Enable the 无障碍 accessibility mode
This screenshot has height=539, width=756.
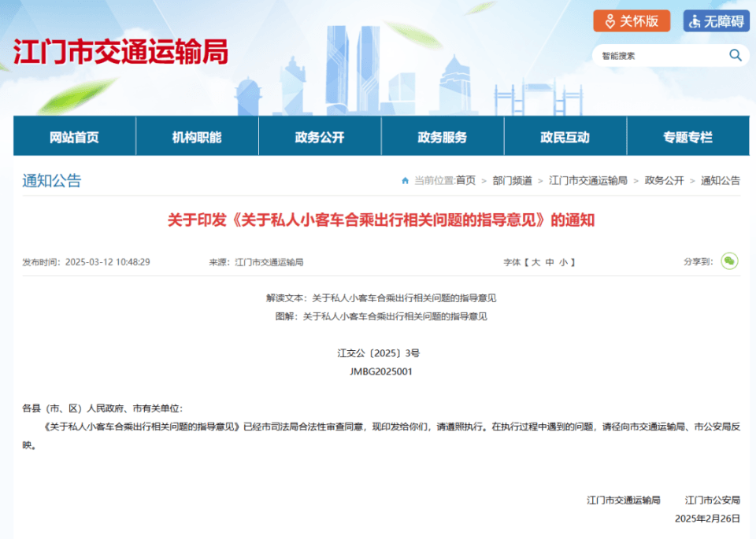(717, 21)
